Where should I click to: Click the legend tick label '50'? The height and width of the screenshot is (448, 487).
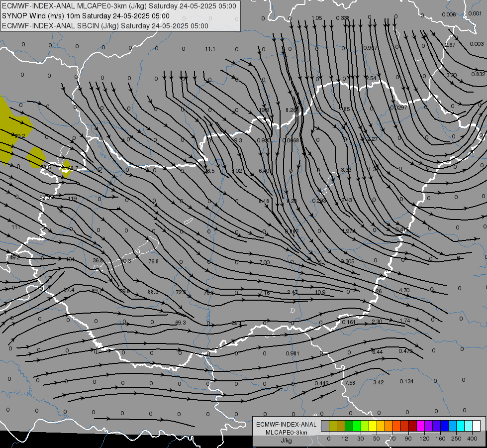point(376,439)
